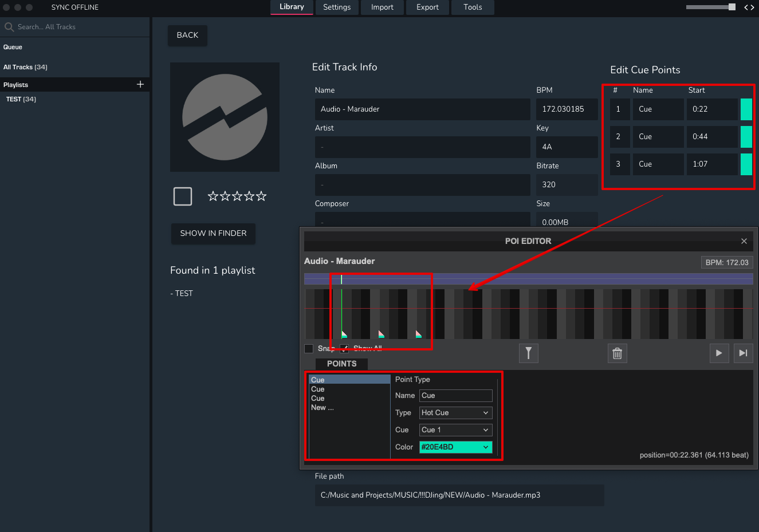
Task: Click the skip-to-next playback icon
Action: [x=743, y=353]
